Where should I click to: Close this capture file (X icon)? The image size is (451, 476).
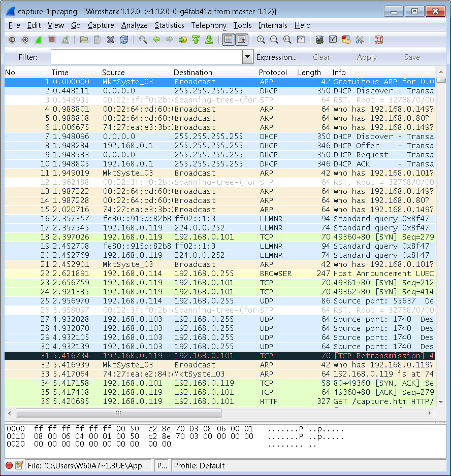click(111, 40)
